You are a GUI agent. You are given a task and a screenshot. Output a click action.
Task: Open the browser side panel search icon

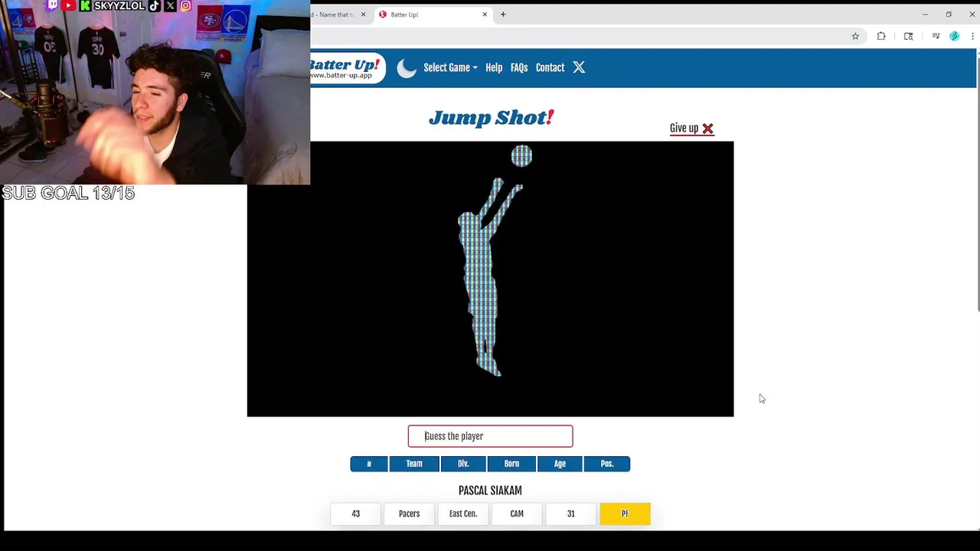(908, 36)
